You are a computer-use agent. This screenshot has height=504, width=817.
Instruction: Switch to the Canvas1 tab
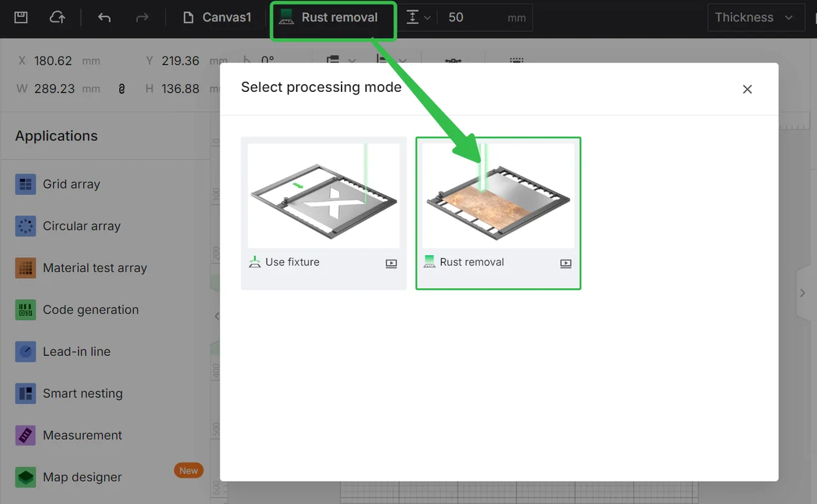pos(217,17)
